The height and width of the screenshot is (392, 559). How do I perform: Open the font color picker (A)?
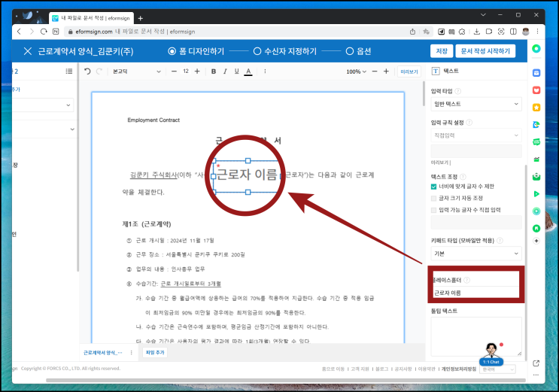(248, 71)
